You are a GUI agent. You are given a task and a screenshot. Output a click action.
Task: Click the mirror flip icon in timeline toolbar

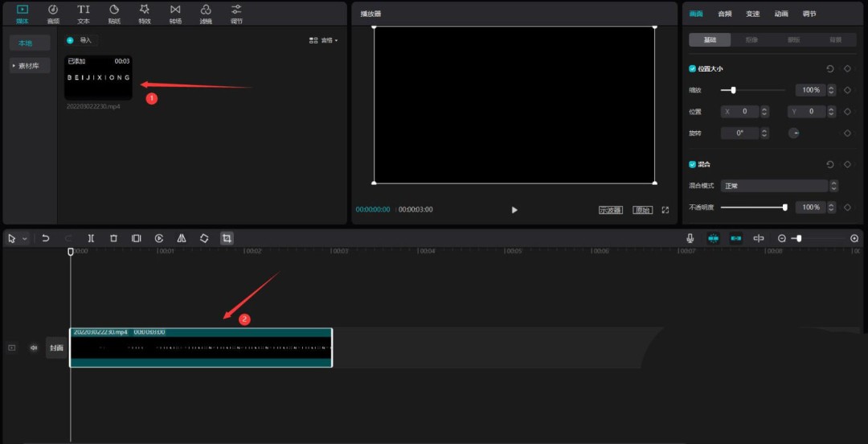(182, 238)
